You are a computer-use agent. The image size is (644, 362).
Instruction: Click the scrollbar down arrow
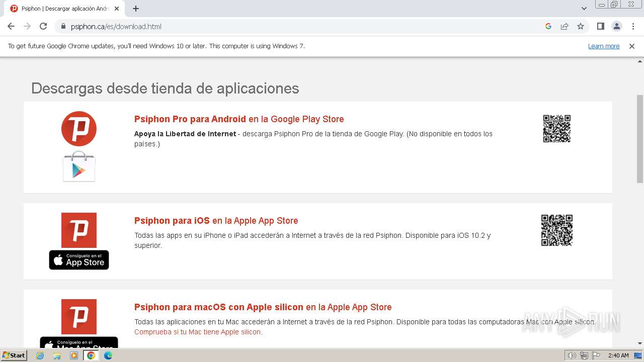point(640,343)
